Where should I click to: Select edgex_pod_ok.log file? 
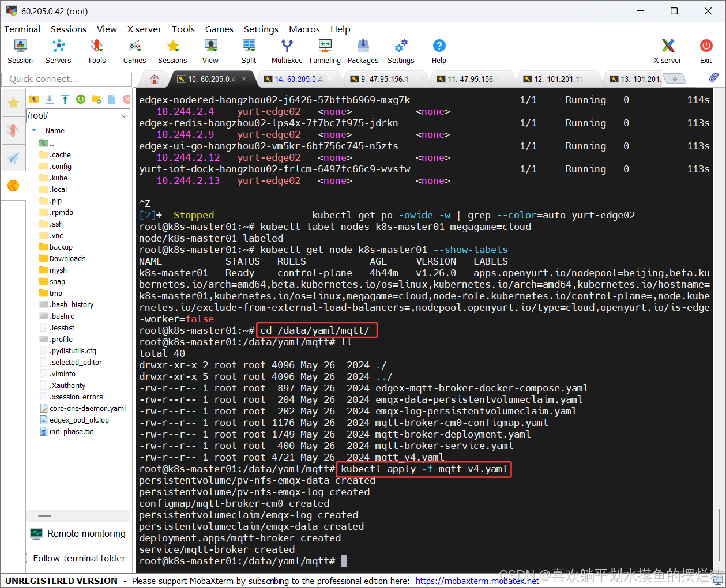(x=74, y=420)
